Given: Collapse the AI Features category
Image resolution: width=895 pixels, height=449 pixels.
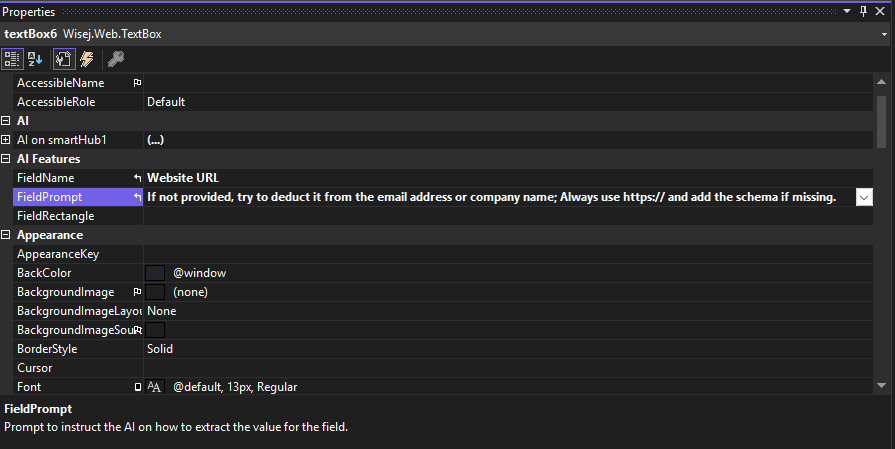Looking at the screenshot, I should (6, 159).
